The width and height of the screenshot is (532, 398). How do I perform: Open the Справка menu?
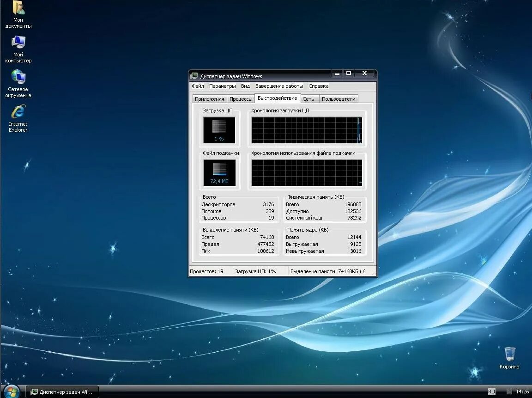point(318,86)
